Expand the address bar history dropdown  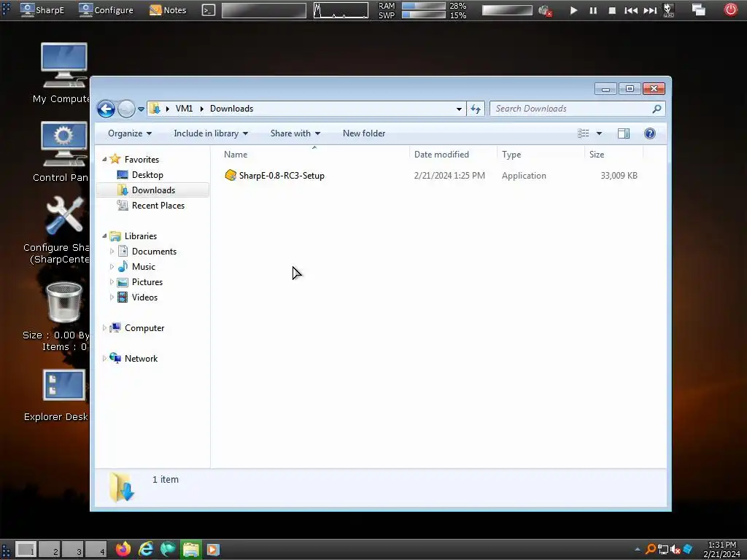click(x=459, y=109)
